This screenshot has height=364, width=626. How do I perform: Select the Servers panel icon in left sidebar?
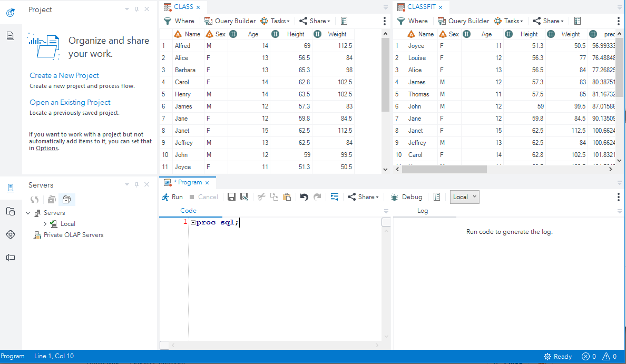click(x=11, y=188)
